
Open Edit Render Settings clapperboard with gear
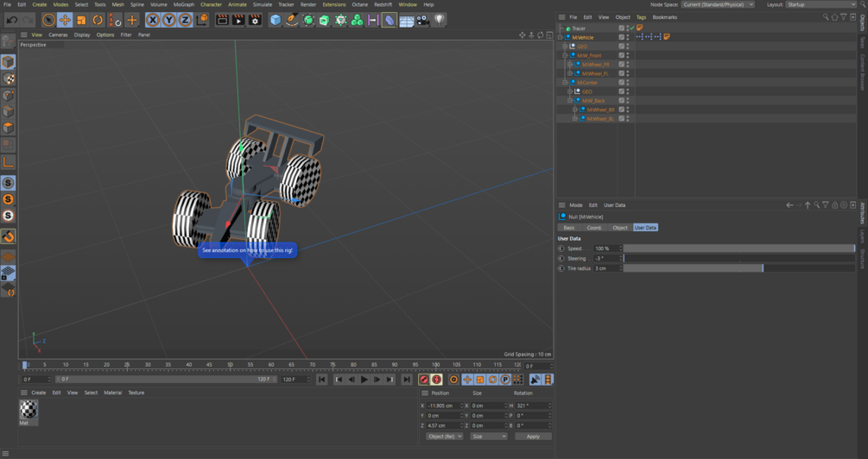(255, 20)
